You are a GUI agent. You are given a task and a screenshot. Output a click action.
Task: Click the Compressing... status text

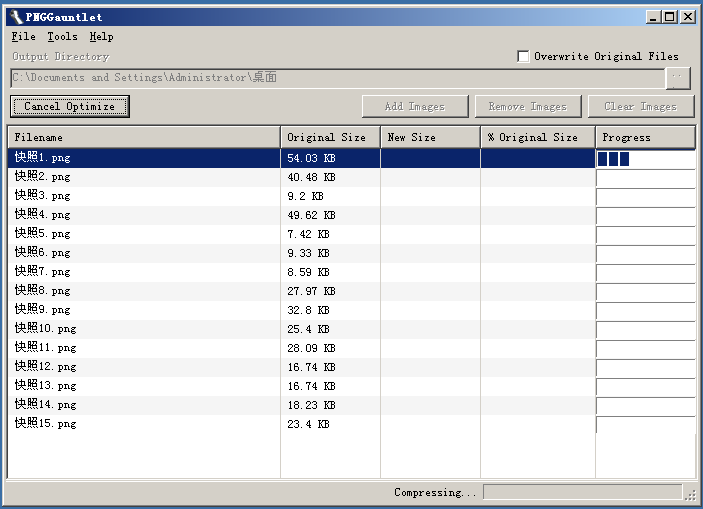tap(435, 492)
